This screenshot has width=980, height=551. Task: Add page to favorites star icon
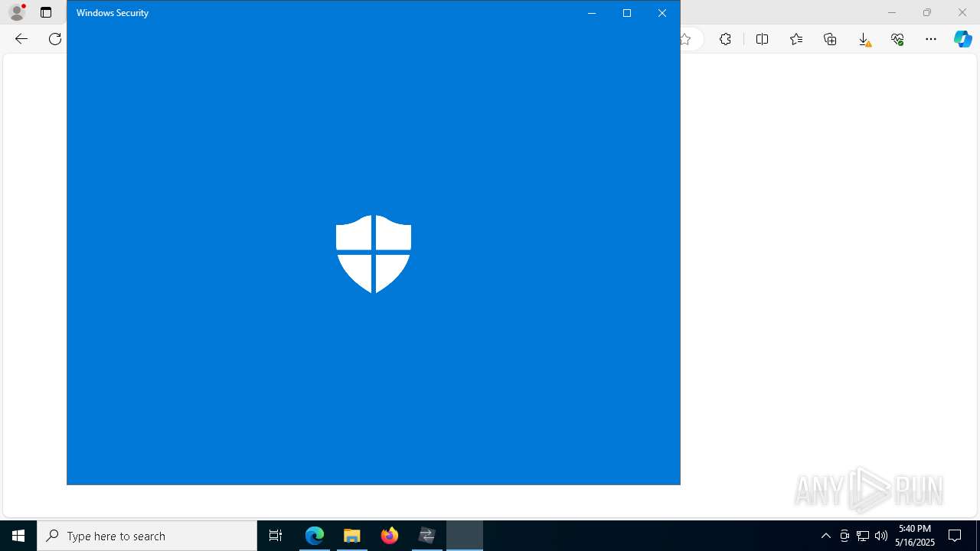685,39
